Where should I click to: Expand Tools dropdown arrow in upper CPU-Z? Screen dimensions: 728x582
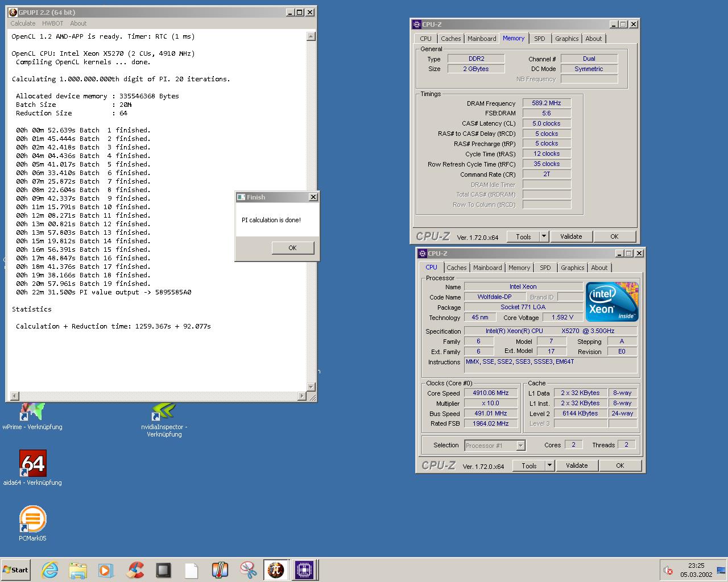click(x=544, y=236)
